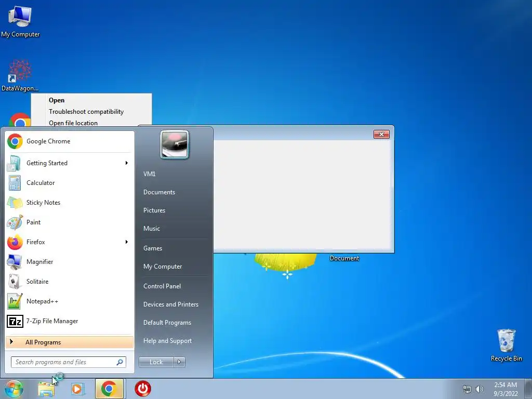Open Firefox from the Start menu list
Screen dimensions: 532x399
click(70, 242)
